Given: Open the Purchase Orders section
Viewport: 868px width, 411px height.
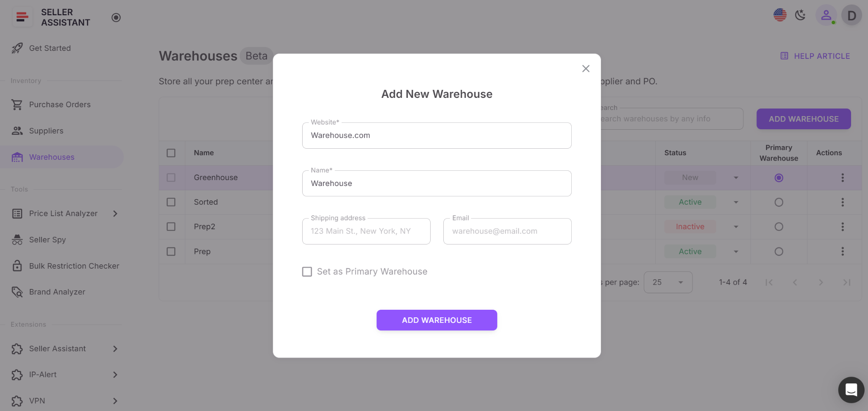Looking at the screenshot, I should tap(17, 104).
